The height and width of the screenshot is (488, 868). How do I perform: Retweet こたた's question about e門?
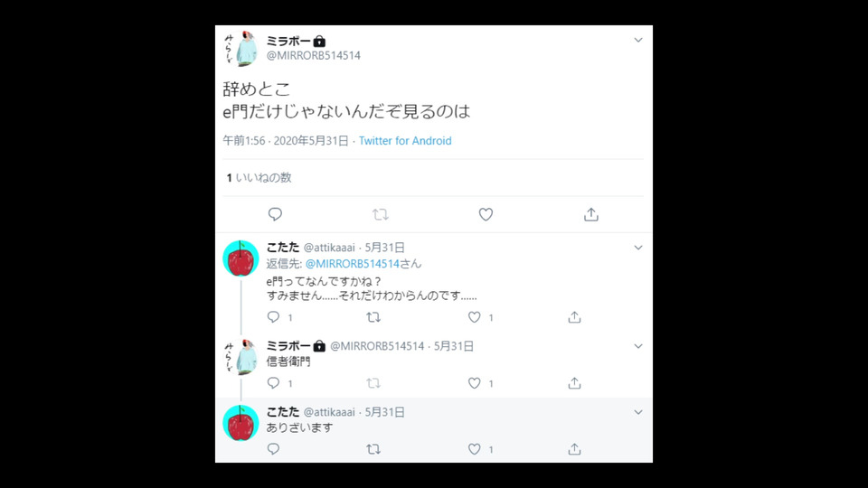coord(373,317)
